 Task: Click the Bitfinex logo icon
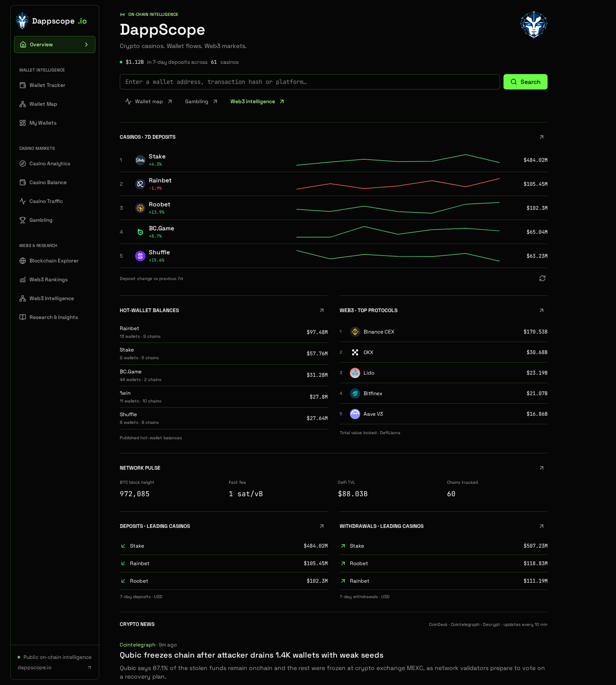(355, 393)
